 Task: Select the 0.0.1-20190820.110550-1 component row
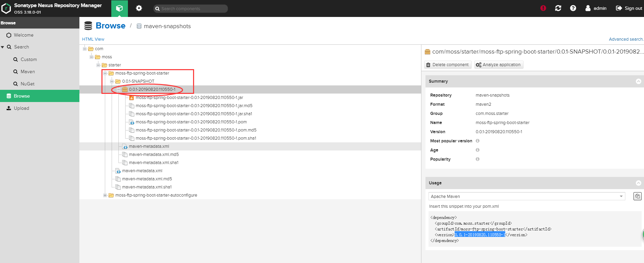pos(250,89)
